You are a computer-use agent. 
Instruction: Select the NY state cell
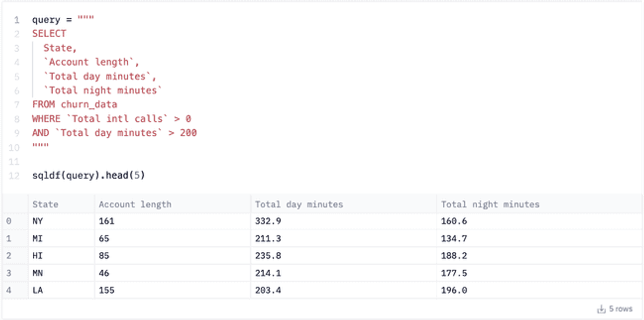tap(62, 221)
